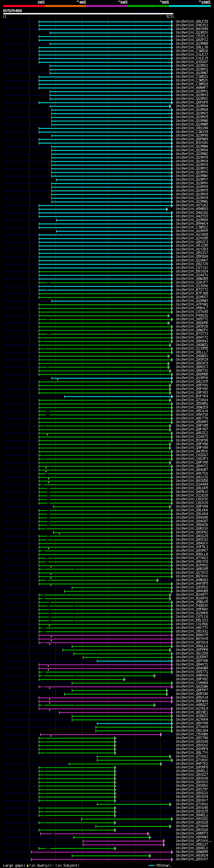This screenshot has height=868, width=214.
Task: Click the 'Large gaps' legend text
Action: pos(14,865)
